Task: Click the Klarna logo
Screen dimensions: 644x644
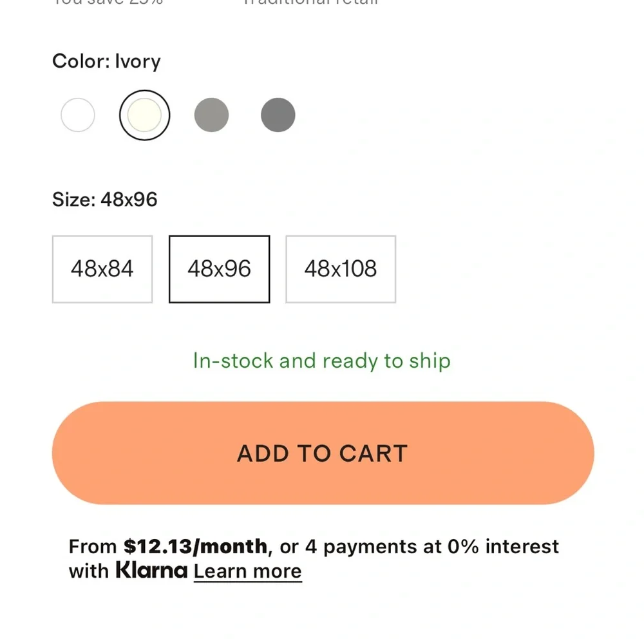Action: [151, 570]
